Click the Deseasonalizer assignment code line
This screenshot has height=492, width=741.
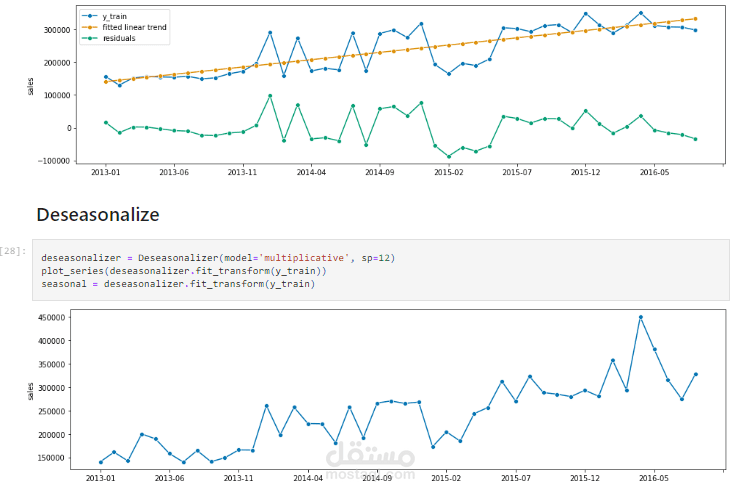click(218, 258)
